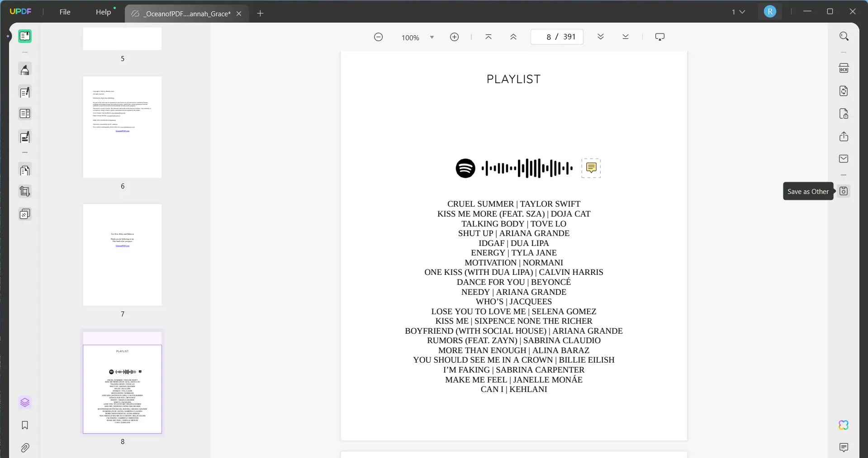Go to the previous page

click(513, 37)
